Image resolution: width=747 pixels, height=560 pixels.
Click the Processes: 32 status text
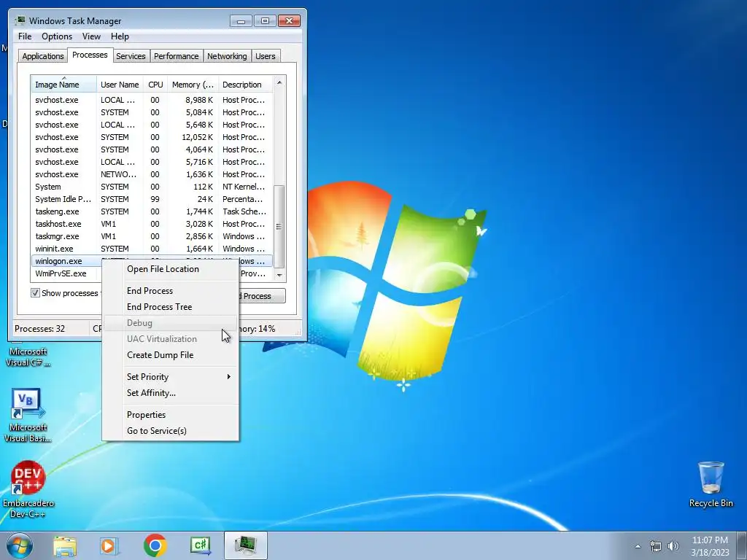pos(39,329)
